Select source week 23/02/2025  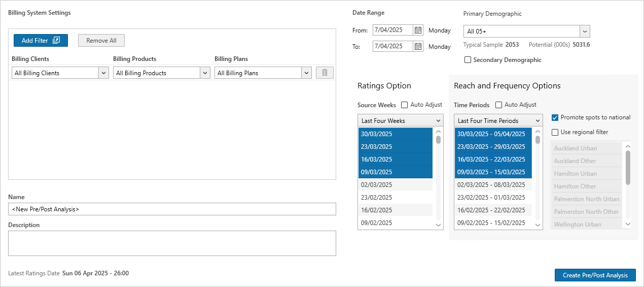(396, 198)
